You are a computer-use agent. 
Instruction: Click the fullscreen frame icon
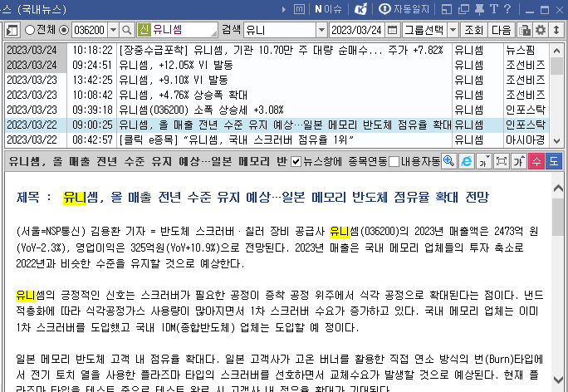click(x=502, y=161)
